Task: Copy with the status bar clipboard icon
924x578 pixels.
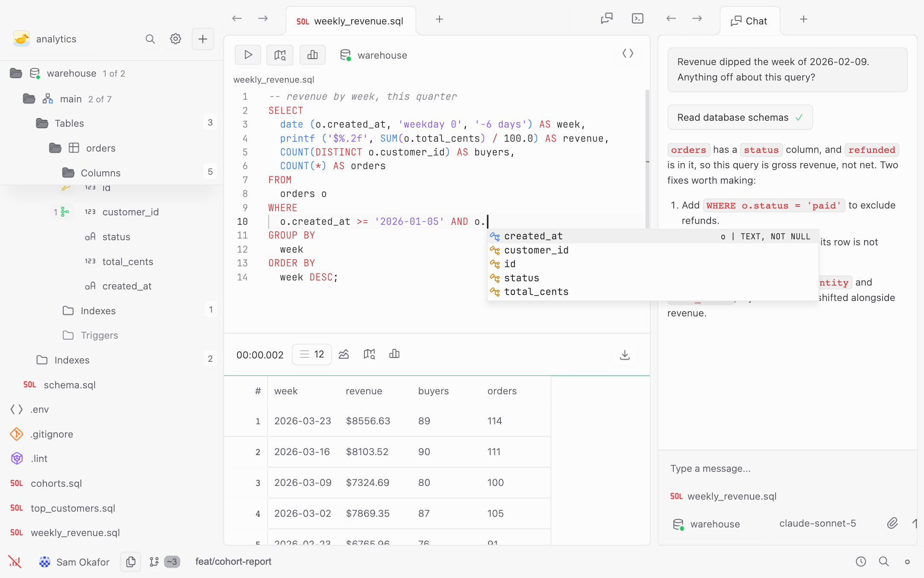Action: 130,561
